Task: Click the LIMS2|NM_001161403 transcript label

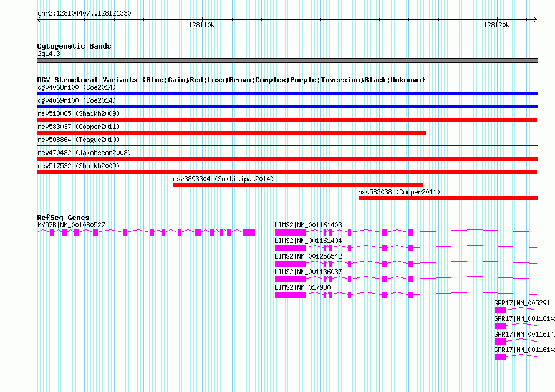Action: tap(308, 225)
